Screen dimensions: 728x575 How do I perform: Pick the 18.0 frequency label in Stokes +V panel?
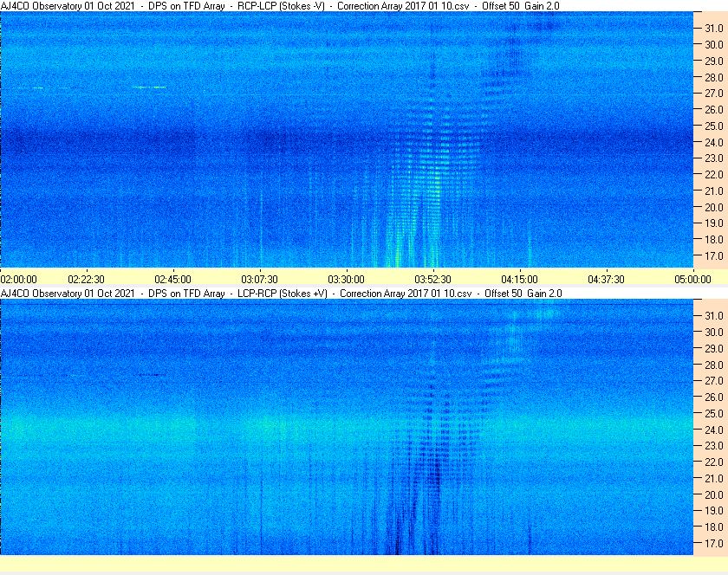[714, 527]
